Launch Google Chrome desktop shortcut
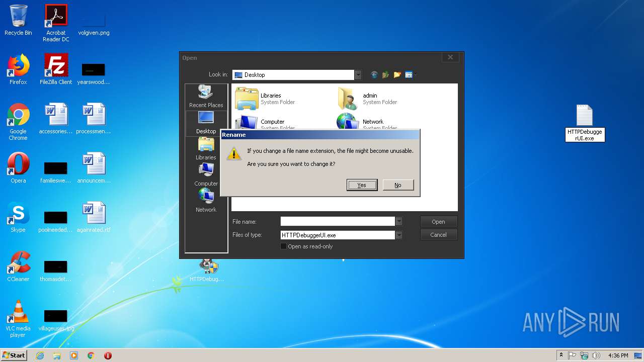Viewport: 644px width, 362px height. 18,122
